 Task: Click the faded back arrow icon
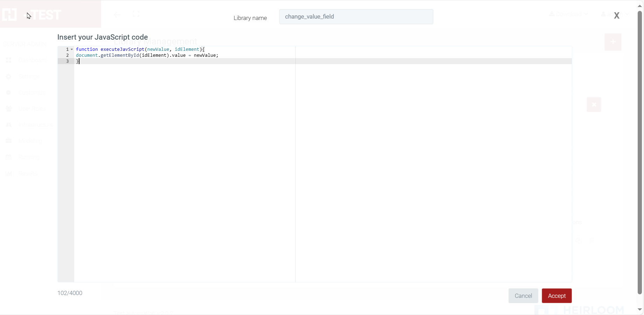(x=117, y=15)
